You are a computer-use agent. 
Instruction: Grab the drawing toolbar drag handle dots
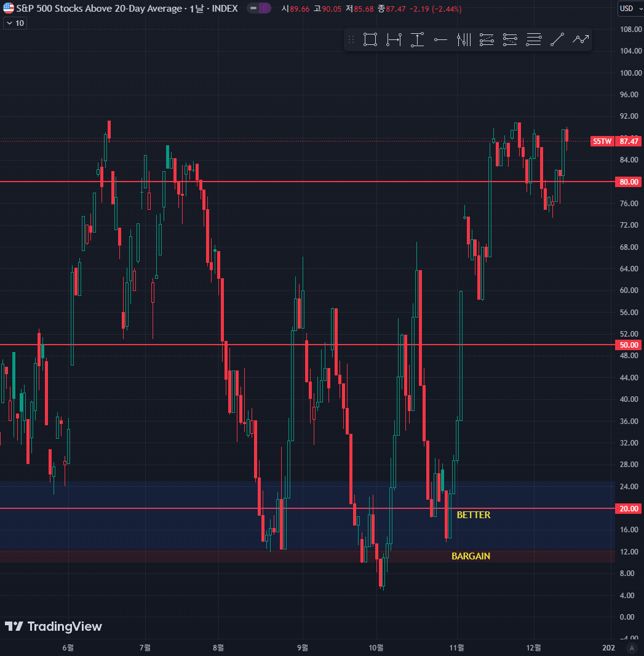[x=351, y=40]
